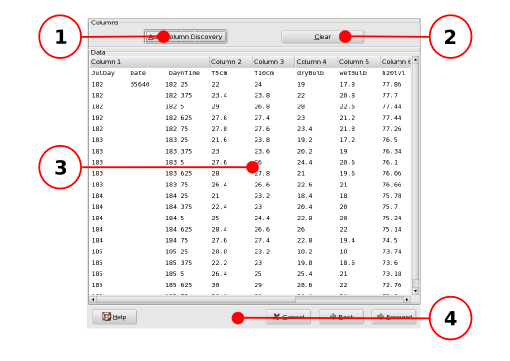Go Forward to the next step

[x=394, y=317]
